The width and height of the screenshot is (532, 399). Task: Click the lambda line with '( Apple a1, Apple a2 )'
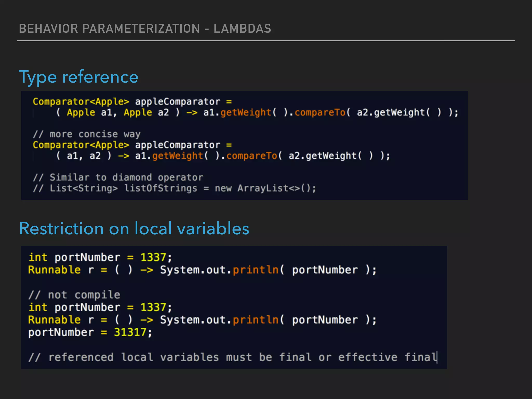coord(257,112)
